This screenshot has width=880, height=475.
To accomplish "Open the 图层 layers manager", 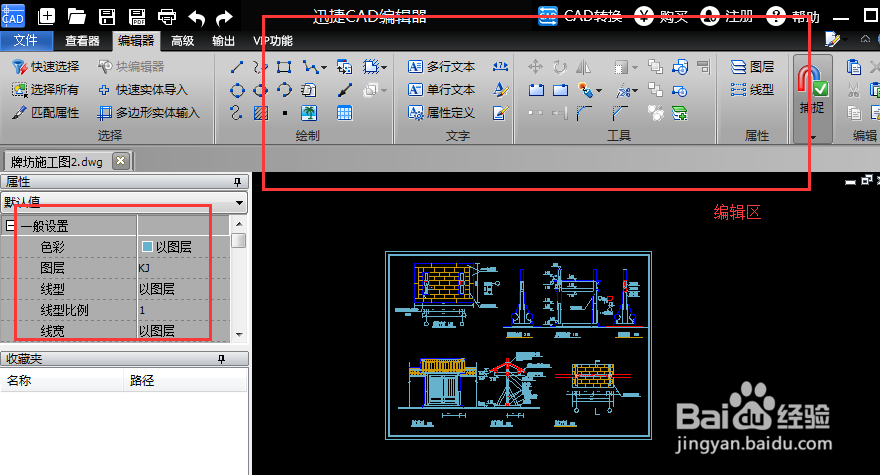I will click(x=753, y=67).
